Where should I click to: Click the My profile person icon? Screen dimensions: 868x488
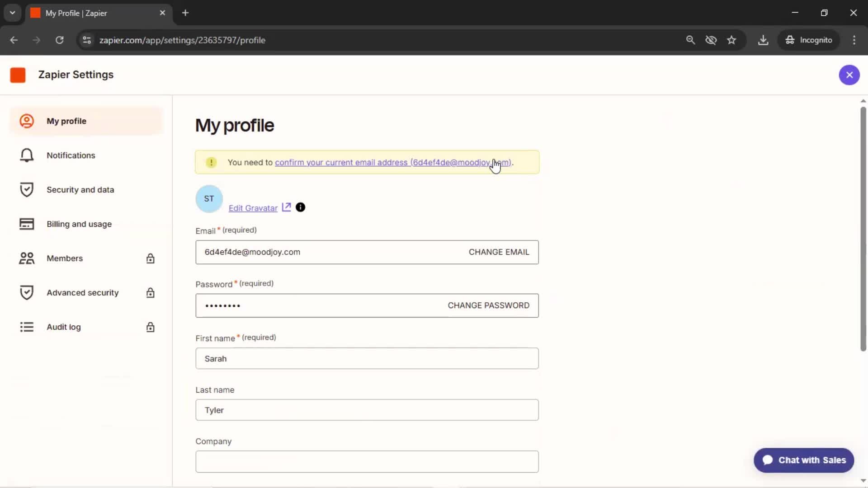click(x=27, y=121)
